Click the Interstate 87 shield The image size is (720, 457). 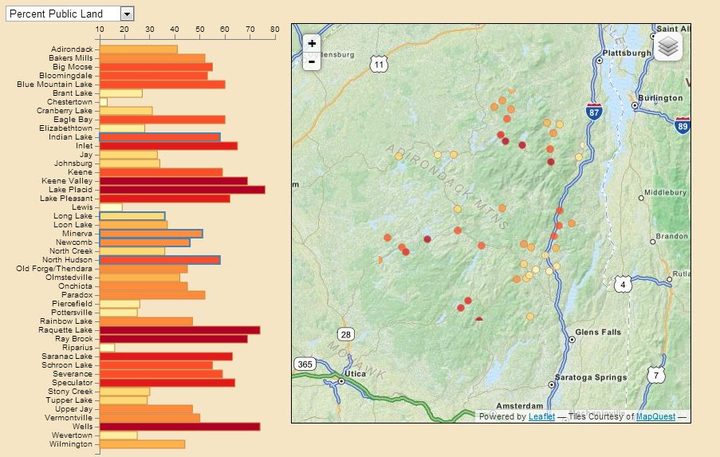(594, 112)
